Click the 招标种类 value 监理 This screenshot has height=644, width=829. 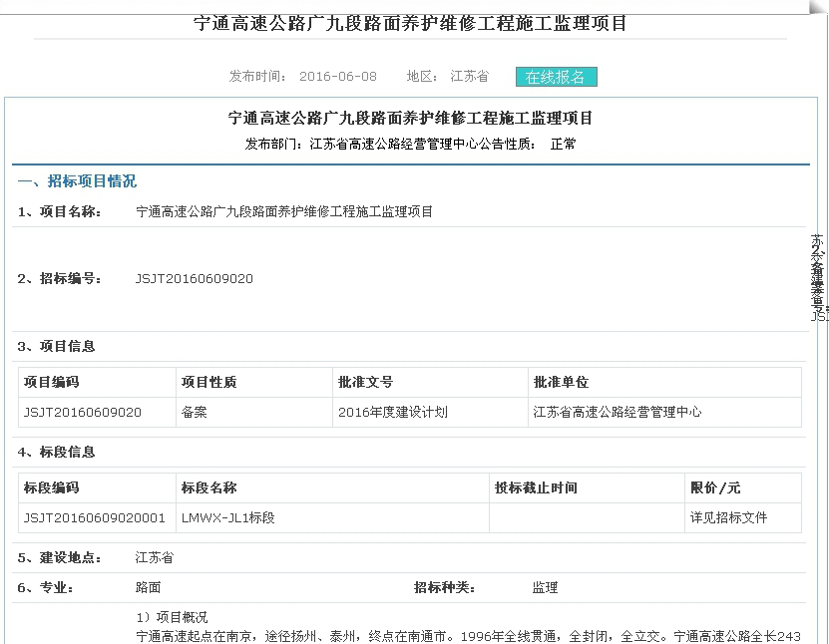tap(545, 587)
